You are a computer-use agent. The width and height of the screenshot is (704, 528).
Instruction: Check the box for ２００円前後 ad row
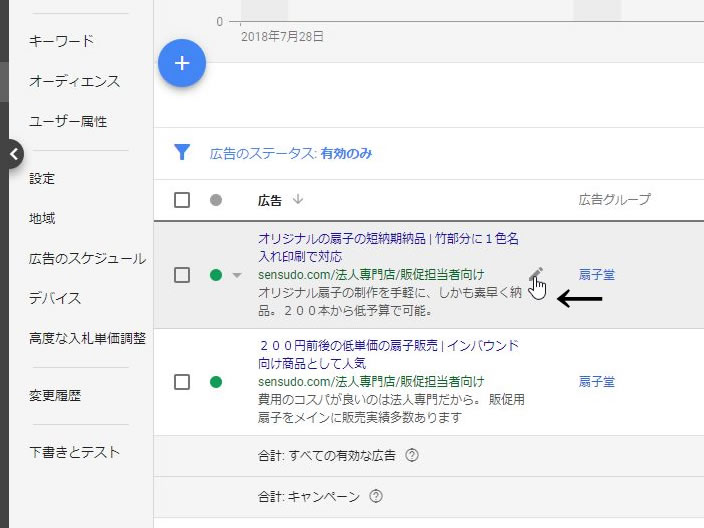pos(182,381)
